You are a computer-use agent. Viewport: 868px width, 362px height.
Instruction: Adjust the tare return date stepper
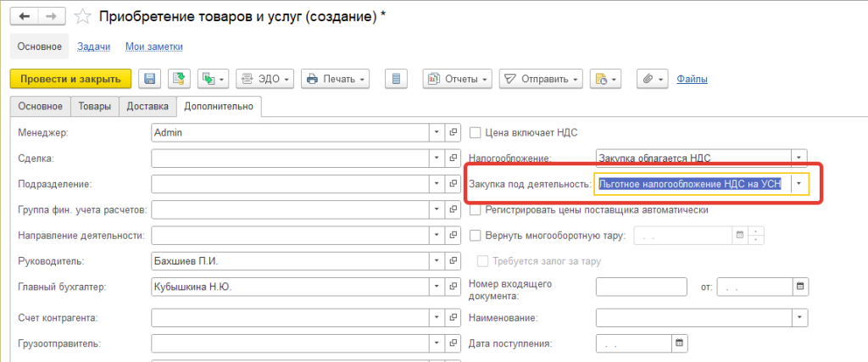coord(756,236)
